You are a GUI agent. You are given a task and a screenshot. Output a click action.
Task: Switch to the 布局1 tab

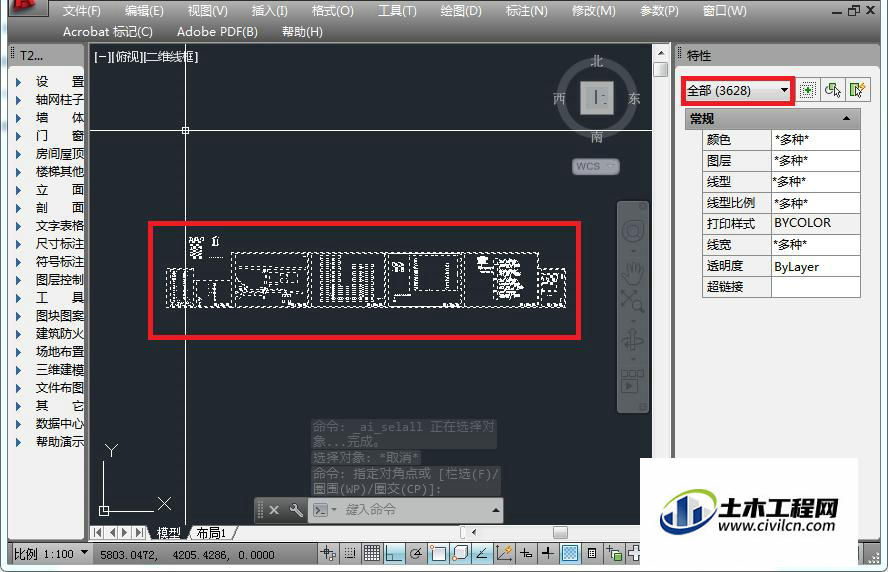point(211,533)
